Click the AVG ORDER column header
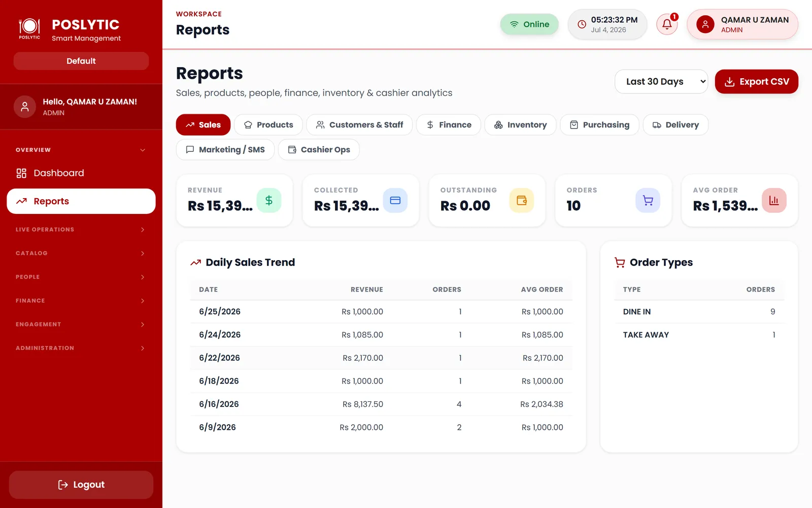 542,290
